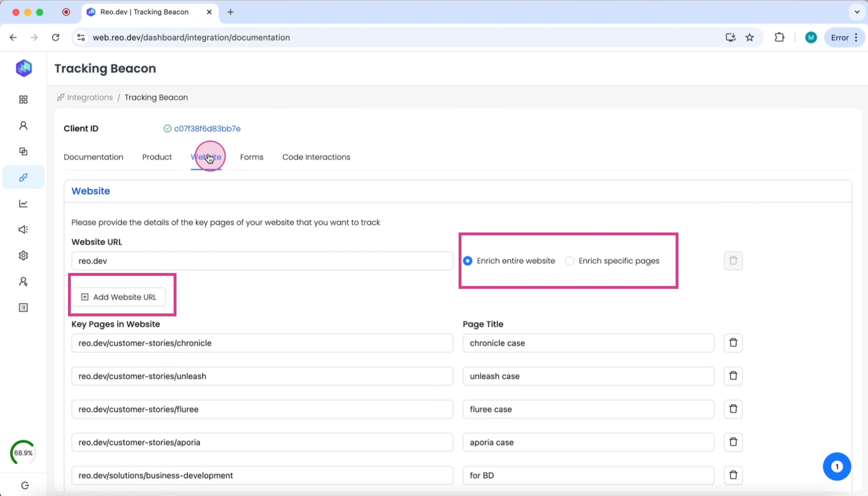Open the Chrome Error menu button

click(844, 37)
